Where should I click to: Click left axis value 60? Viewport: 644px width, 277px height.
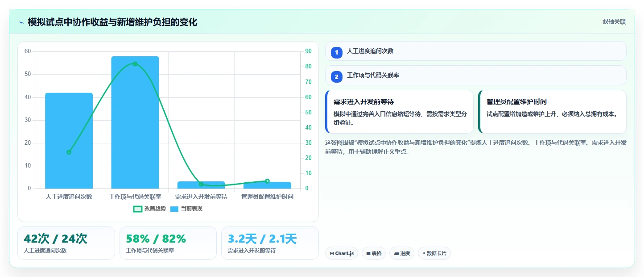click(28, 51)
